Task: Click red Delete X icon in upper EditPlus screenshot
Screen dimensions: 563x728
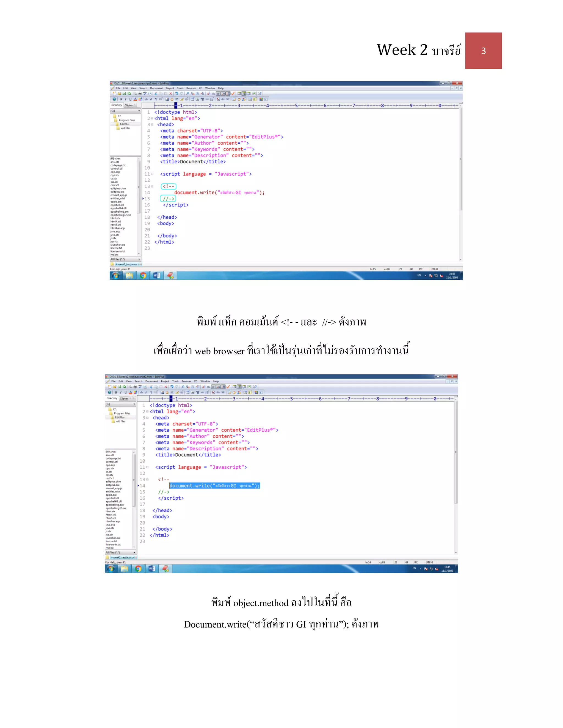Action: [x=171, y=94]
